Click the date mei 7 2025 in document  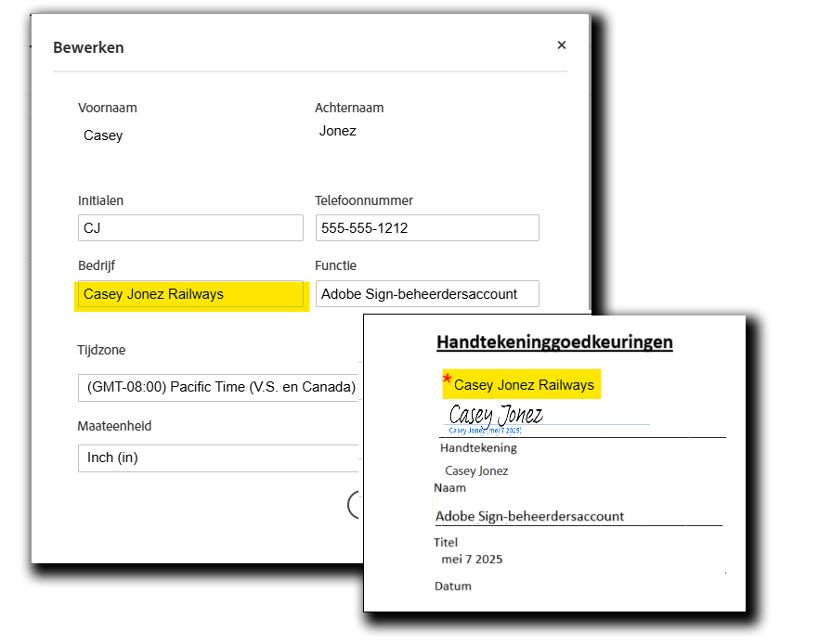click(472, 560)
